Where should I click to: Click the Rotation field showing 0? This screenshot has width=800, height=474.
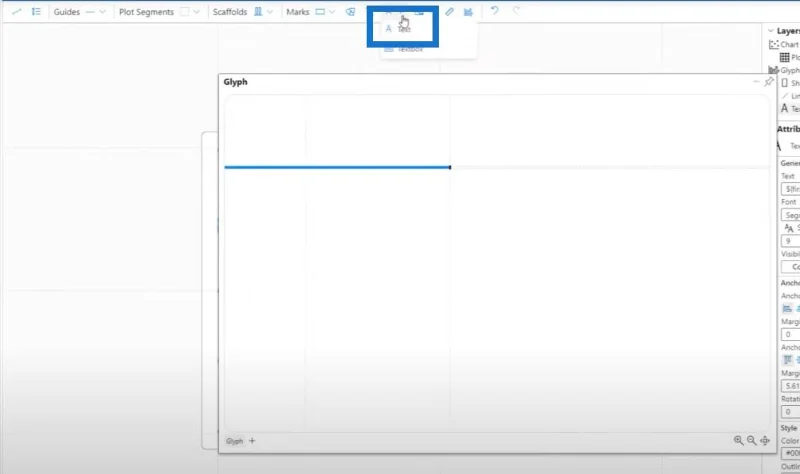[791, 412]
